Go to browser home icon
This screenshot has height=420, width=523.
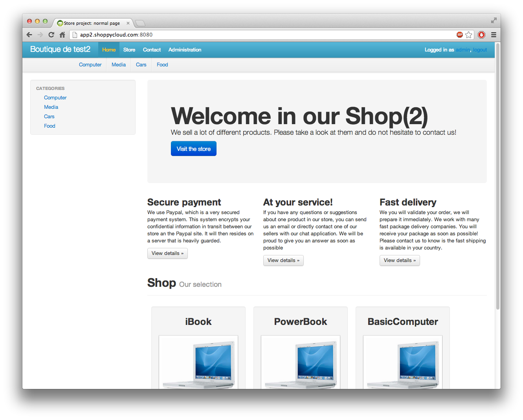[x=62, y=35]
